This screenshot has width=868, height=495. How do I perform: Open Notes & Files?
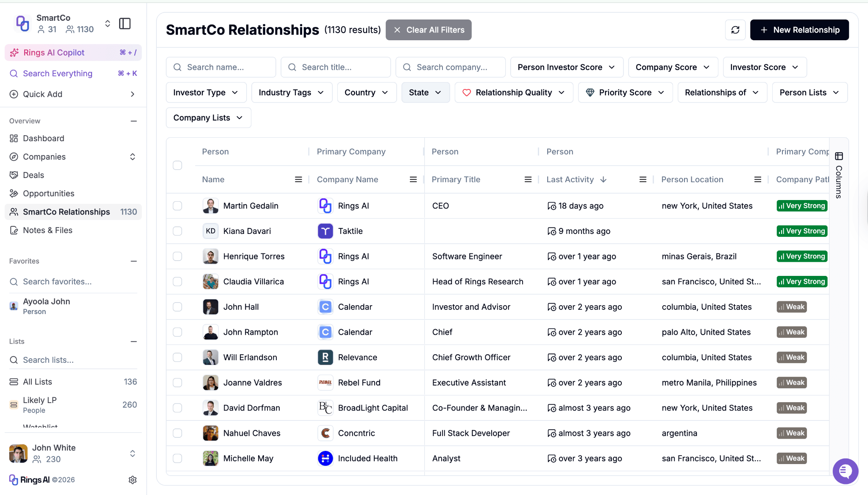(x=73, y=230)
